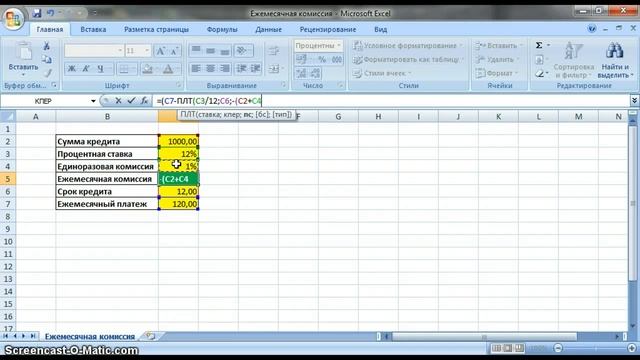
Task: Open Условное форматирование dropdown
Action: [x=408, y=46]
